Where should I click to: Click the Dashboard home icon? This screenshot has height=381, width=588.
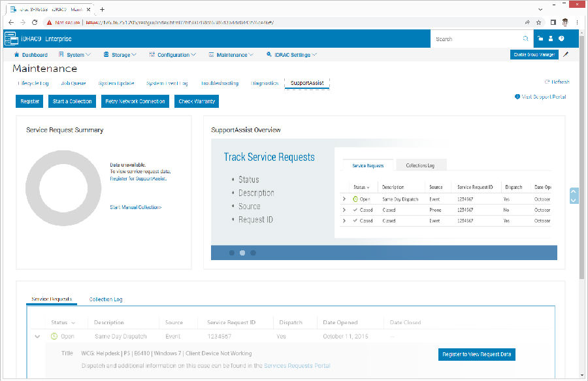click(x=17, y=55)
